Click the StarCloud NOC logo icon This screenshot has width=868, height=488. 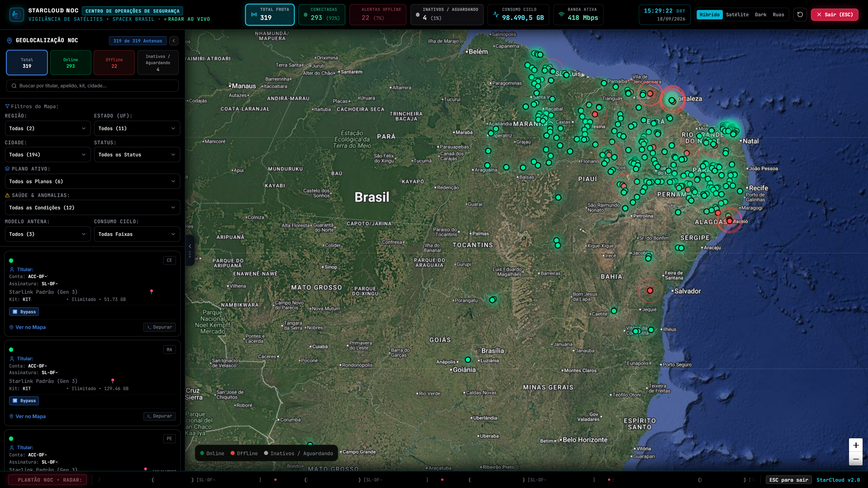[x=17, y=14]
